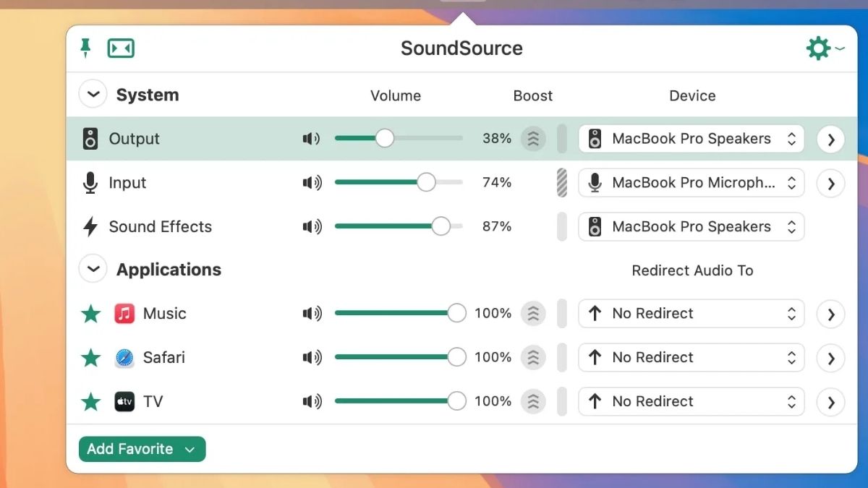The image size is (868, 488).
Task: Pin the SoundSource window open
Action: click(x=85, y=48)
